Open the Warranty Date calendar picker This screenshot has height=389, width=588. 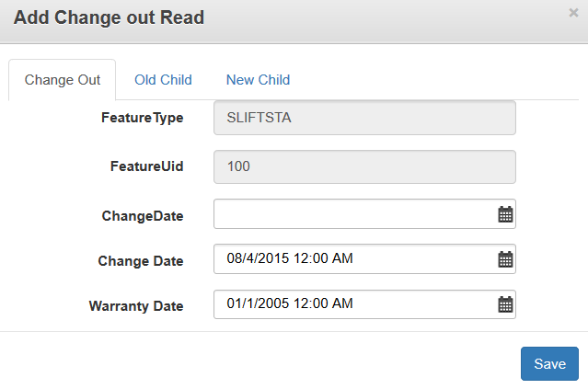tap(505, 304)
